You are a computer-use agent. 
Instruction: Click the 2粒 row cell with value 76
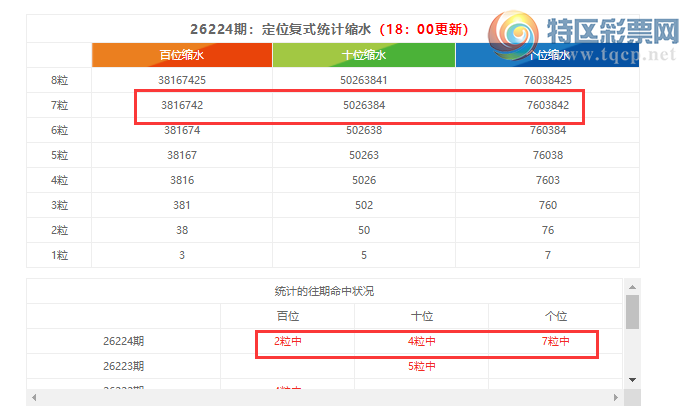548,230
